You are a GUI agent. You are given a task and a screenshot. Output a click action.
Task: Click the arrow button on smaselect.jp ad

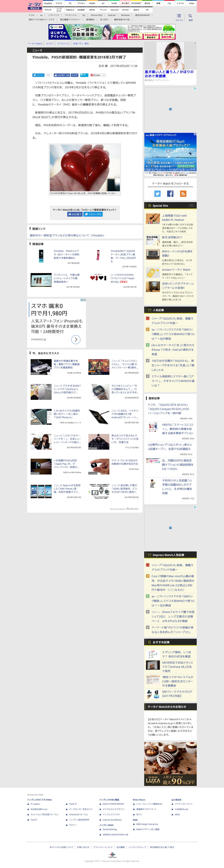pos(76,339)
